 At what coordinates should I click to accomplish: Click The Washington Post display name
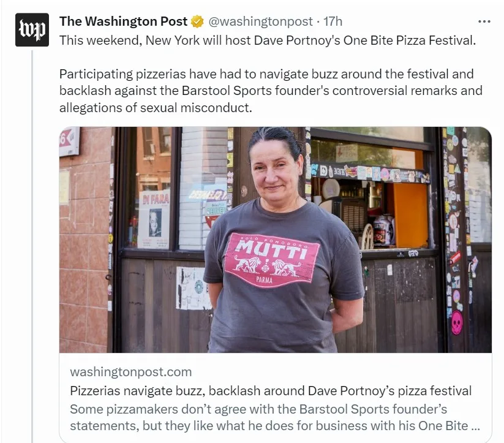[x=124, y=21]
